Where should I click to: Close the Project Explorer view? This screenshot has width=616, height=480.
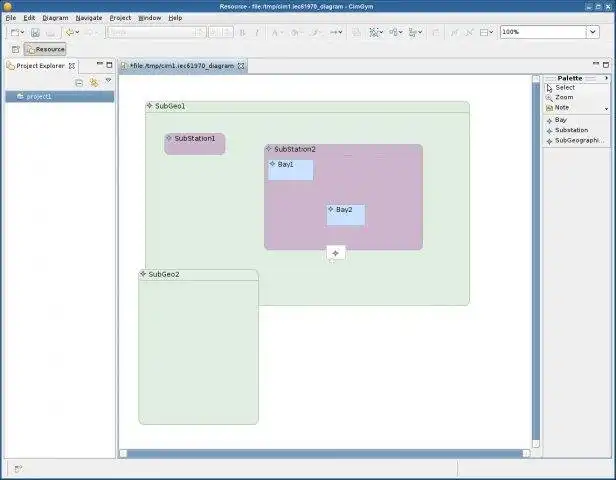pyautogui.click(x=72, y=66)
